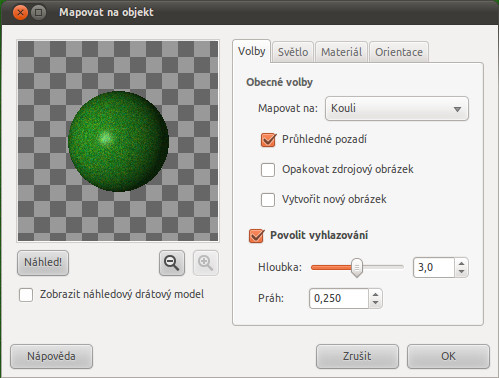Uncheck Průhledné pozadí checkbox
The height and width of the screenshot is (378, 499).
point(268,140)
